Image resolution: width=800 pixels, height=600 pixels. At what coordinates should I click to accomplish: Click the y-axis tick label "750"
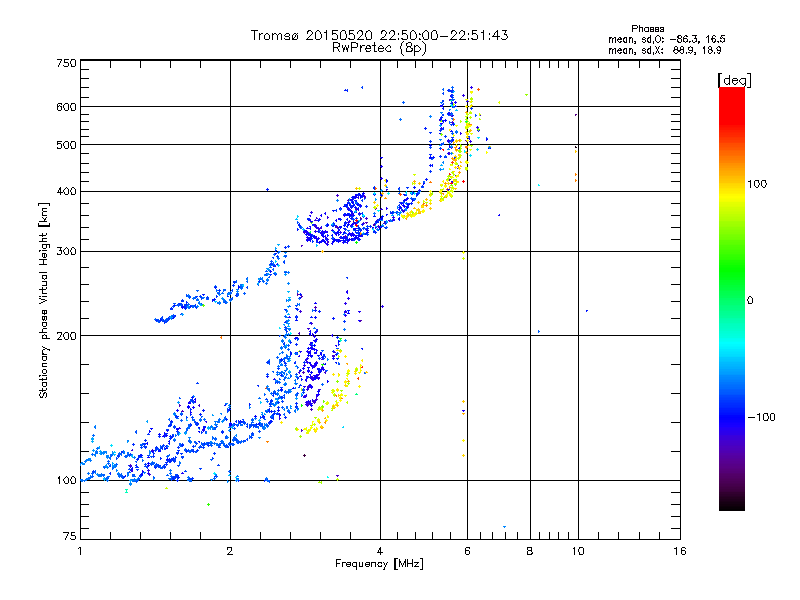click(x=66, y=63)
